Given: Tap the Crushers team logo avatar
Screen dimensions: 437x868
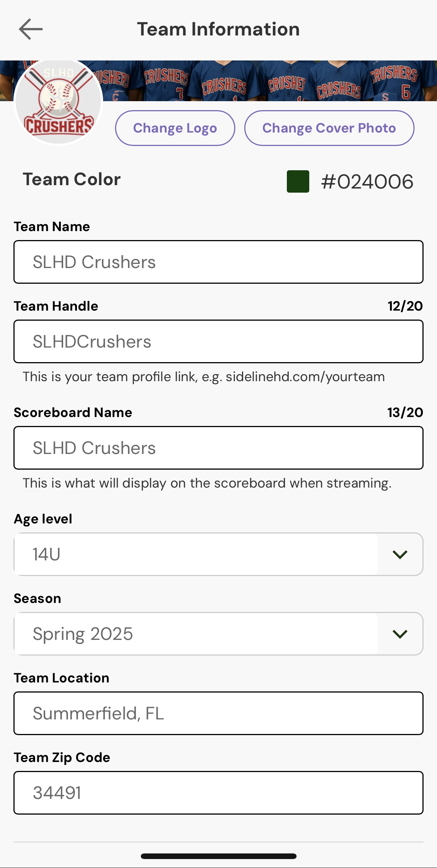Looking at the screenshot, I should 58,102.
